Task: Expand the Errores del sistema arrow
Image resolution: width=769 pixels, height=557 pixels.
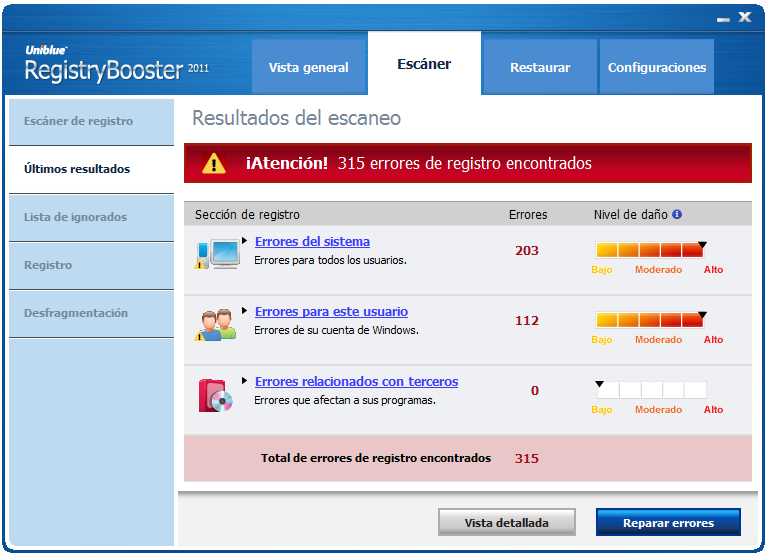Action: (244, 240)
